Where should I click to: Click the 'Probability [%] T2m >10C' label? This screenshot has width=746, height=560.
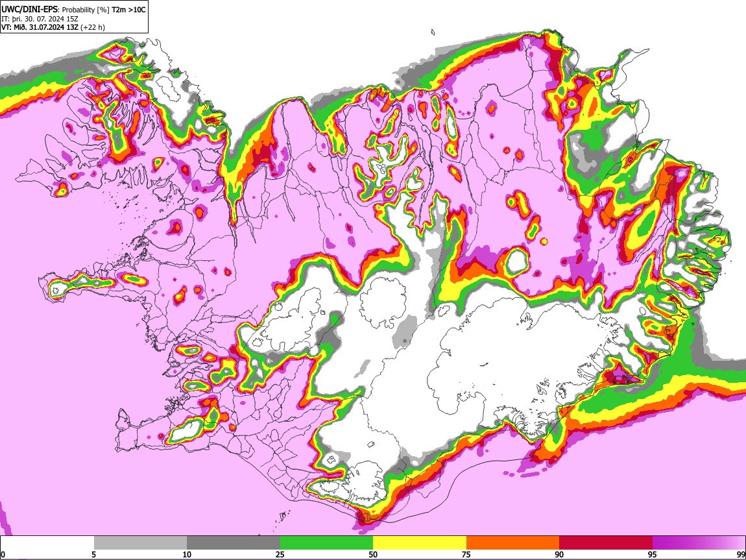click(104, 10)
